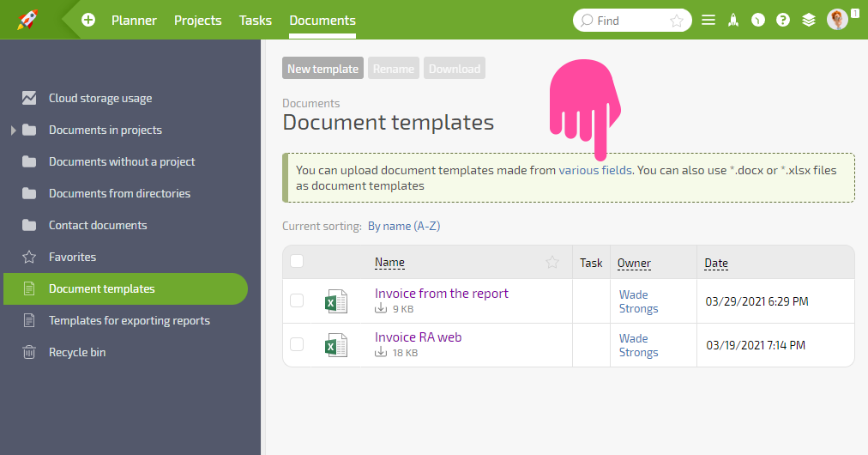Open Documents from directories
The image size is (868, 455).
pos(119,193)
